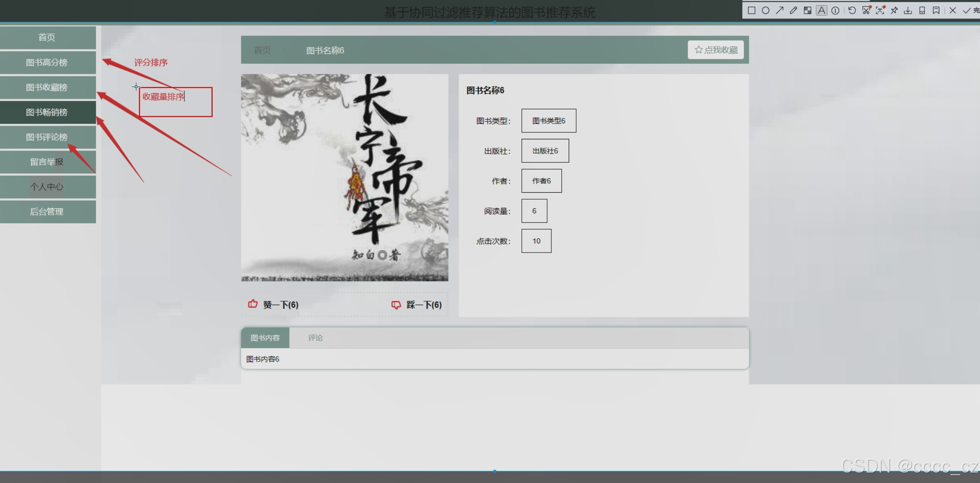Open the 图书高分榜 sidebar menu

(x=48, y=62)
